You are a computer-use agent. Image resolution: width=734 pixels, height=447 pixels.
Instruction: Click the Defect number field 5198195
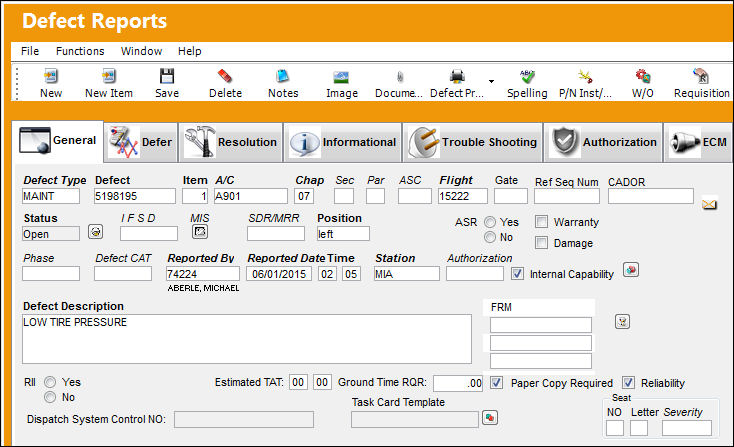click(134, 196)
